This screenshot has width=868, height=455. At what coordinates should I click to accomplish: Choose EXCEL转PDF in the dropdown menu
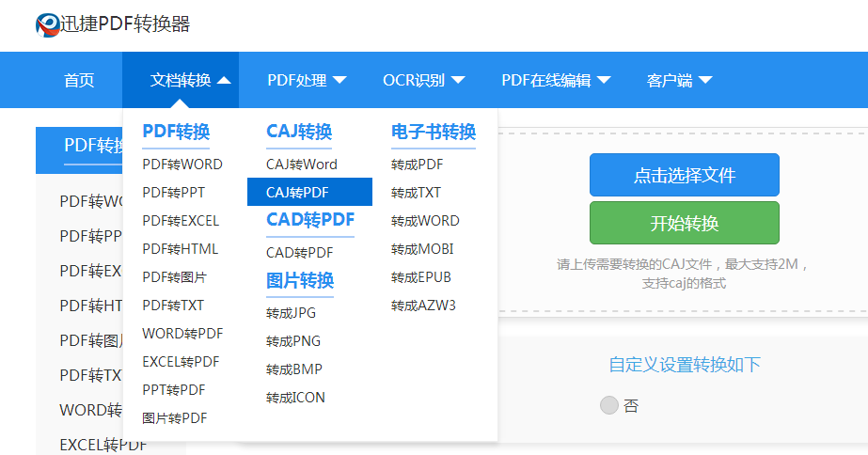pos(181,362)
